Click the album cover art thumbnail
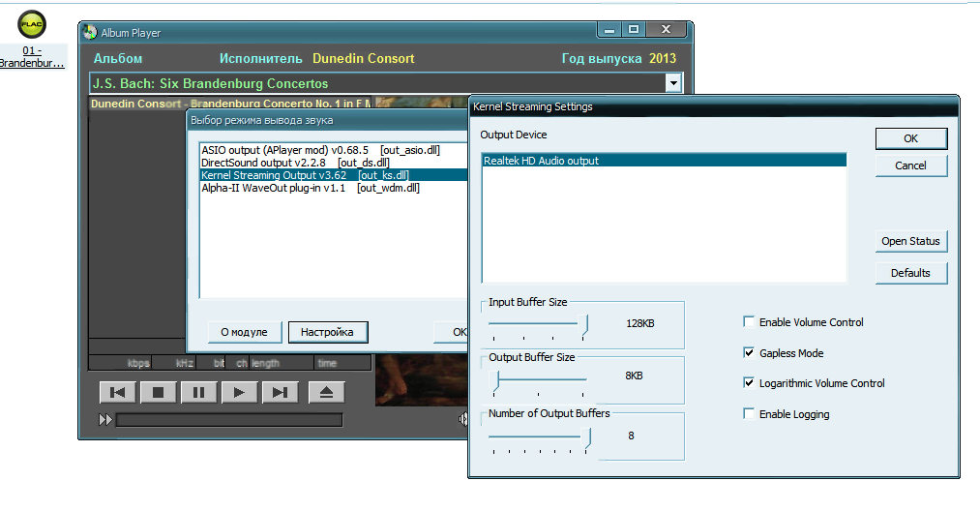 (x=421, y=380)
